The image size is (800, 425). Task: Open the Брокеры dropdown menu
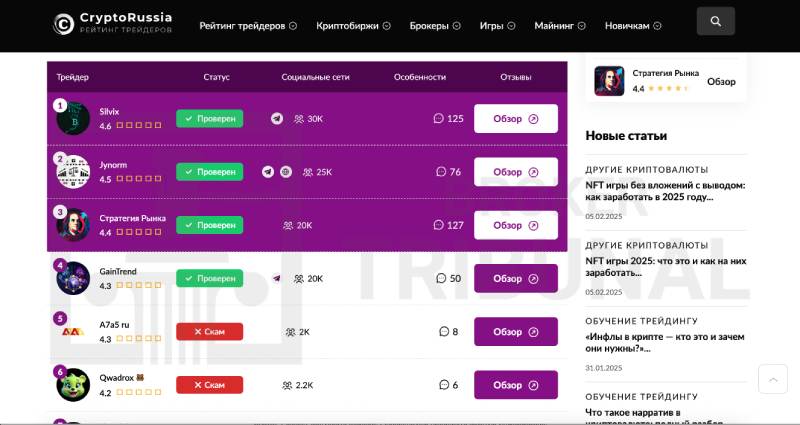coord(435,25)
